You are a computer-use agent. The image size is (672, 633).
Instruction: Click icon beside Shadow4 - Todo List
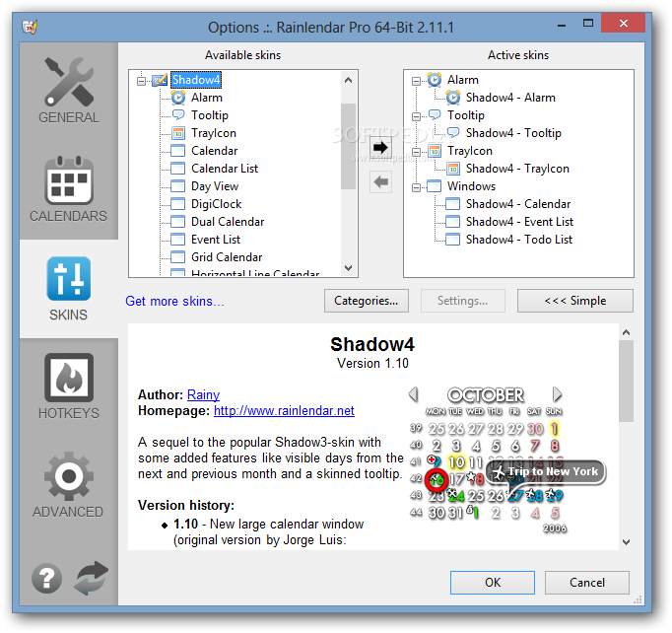[452, 240]
